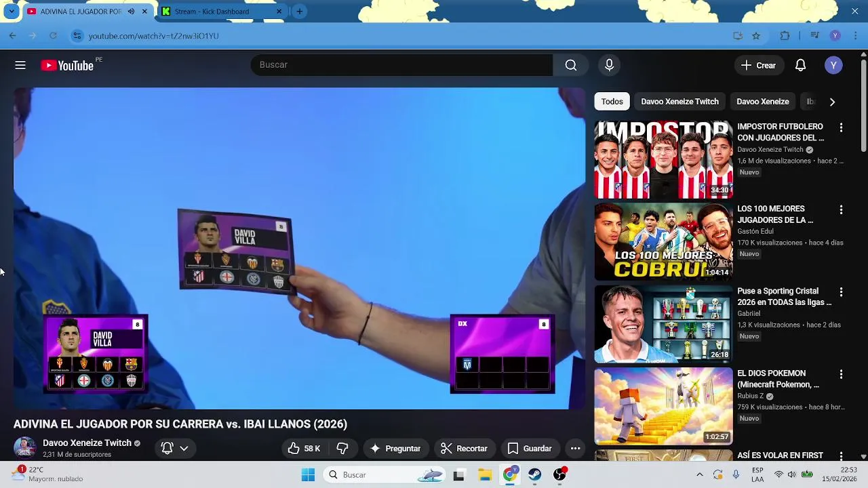
Task: Open Davoo Xeneize Twitch channel name
Action: click(87, 443)
